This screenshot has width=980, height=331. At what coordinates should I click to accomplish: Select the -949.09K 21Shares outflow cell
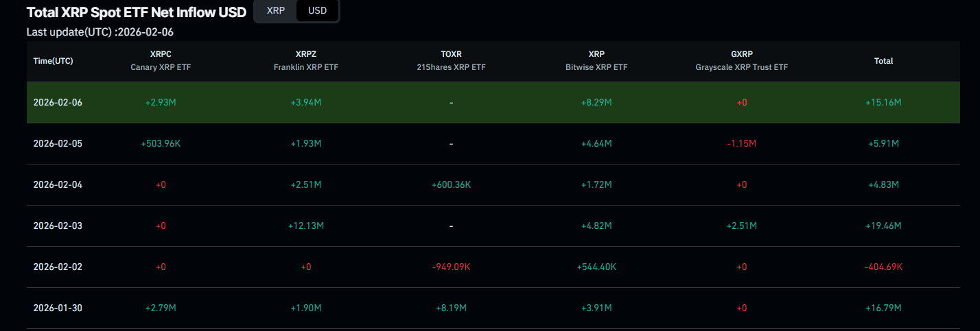click(451, 267)
